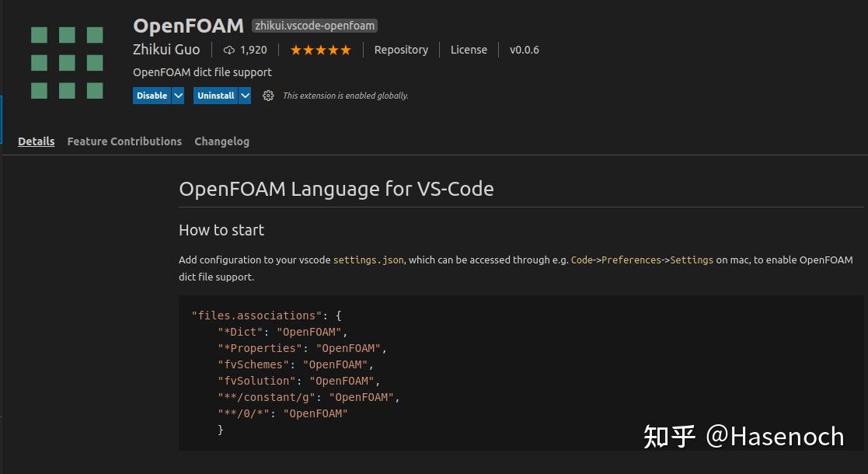Open the Changelog tab
The image size is (868, 474).
click(221, 141)
